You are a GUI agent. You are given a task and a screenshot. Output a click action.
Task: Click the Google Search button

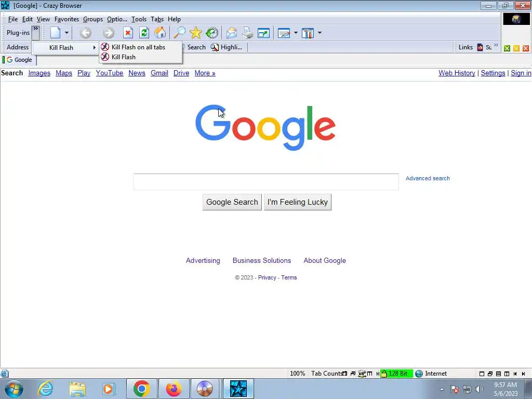point(232,202)
